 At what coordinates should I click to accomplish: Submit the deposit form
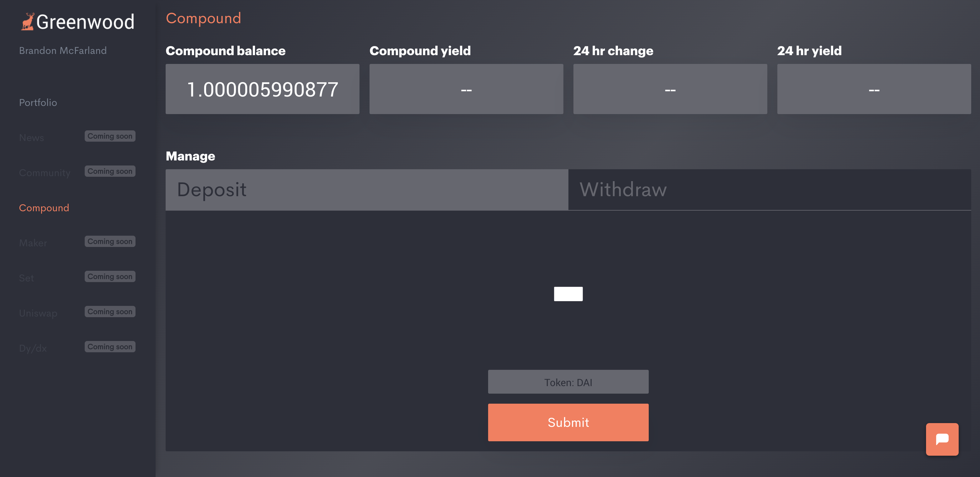coord(568,422)
